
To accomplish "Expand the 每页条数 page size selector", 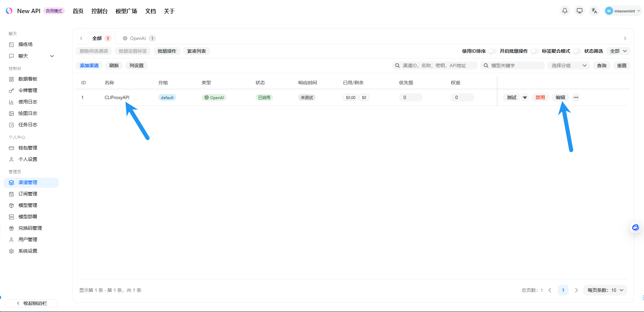I will [x=605, y=290].
